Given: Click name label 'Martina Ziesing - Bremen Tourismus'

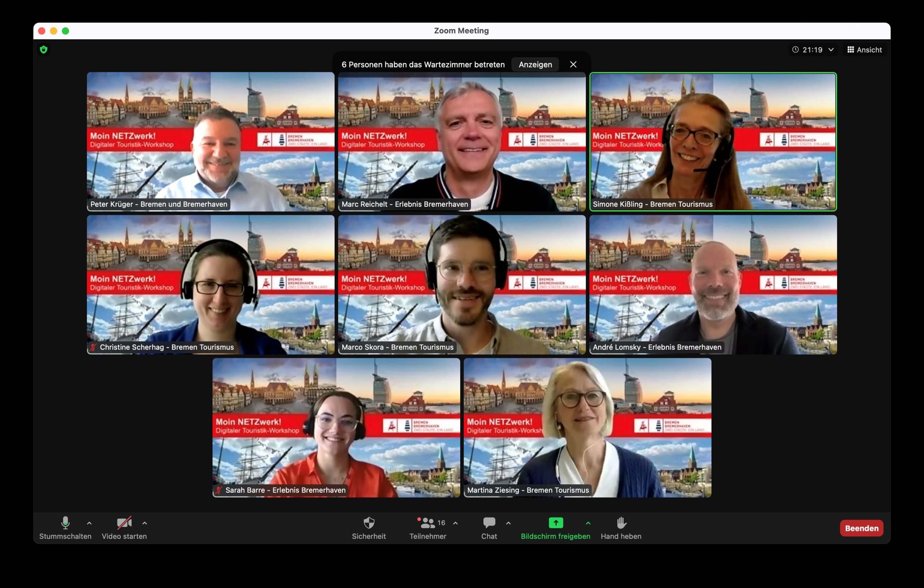Looking at the screenshot, I should (528, 490).
